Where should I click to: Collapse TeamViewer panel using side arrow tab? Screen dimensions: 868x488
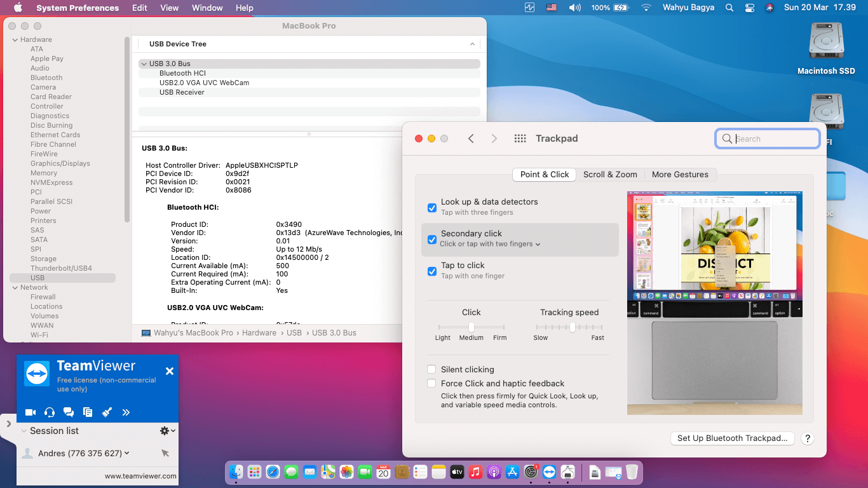(8, 423)
